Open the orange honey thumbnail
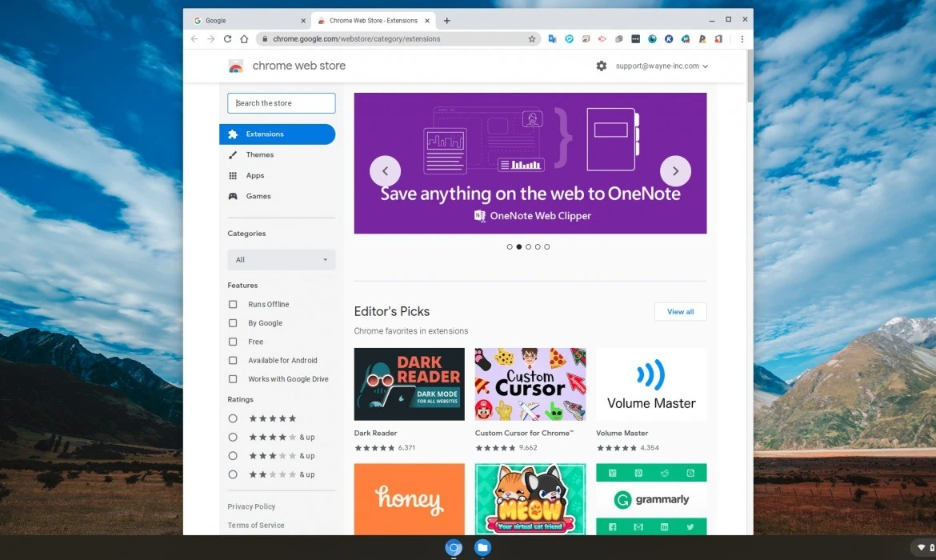 point(409,499)
